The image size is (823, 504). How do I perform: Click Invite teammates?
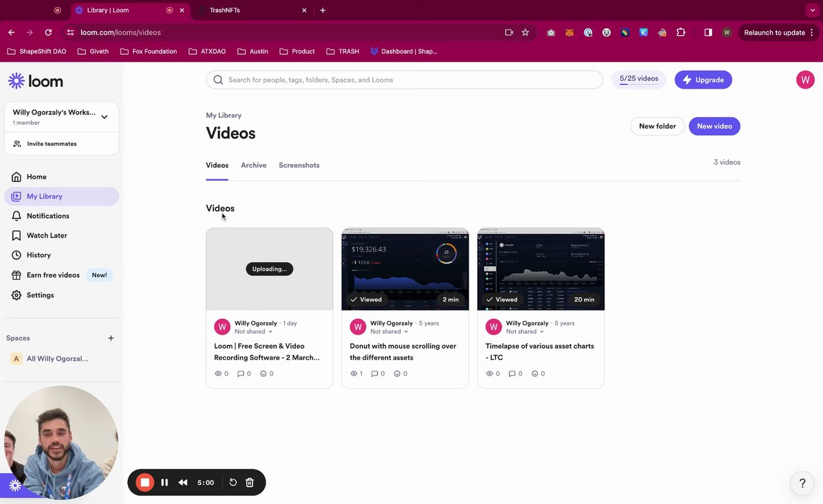coord(61,143)
